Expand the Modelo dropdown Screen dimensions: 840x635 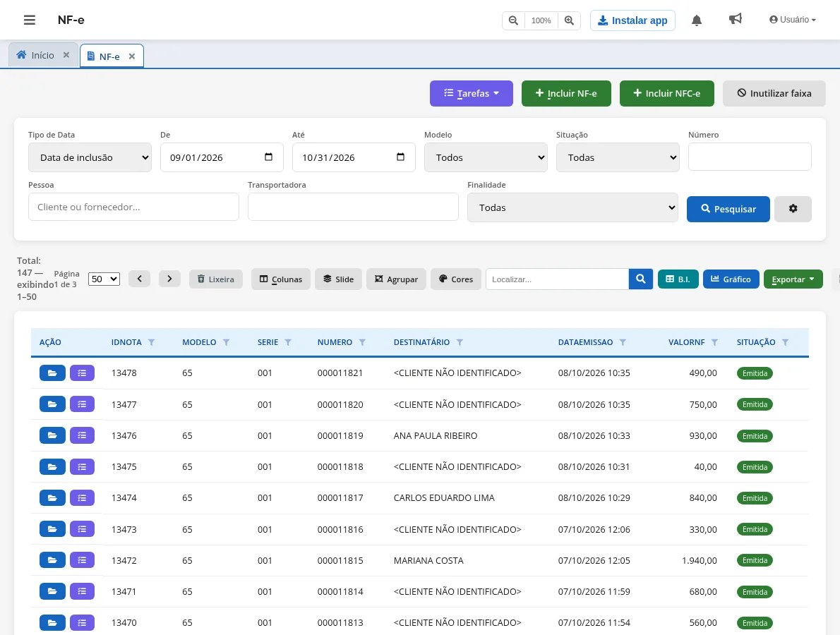coord(486,157)
